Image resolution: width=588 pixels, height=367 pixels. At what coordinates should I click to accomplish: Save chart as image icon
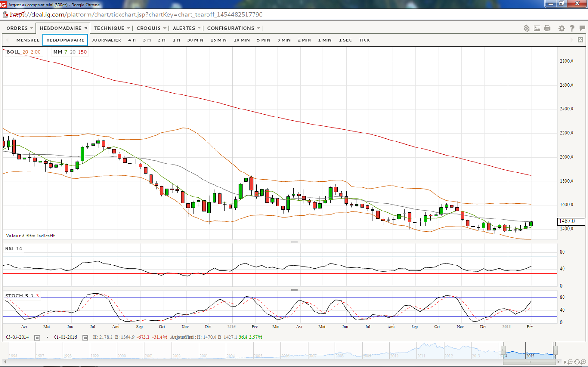[537, 29]
